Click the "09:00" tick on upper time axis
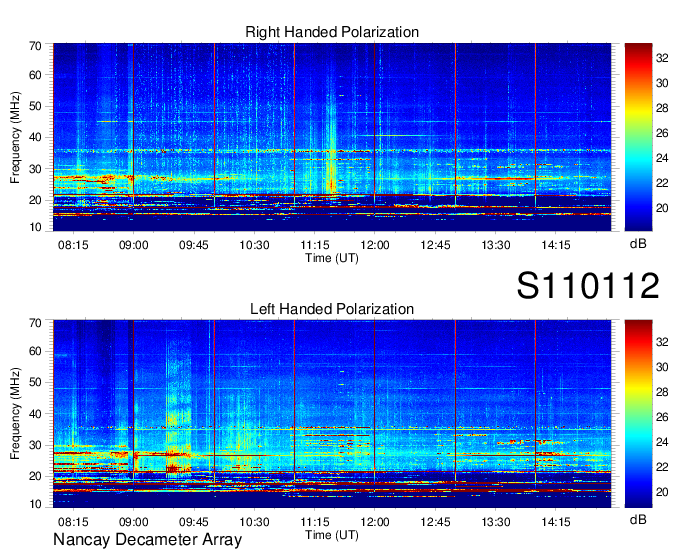This screenshot has width=680, height=552. tap(134, 245)
